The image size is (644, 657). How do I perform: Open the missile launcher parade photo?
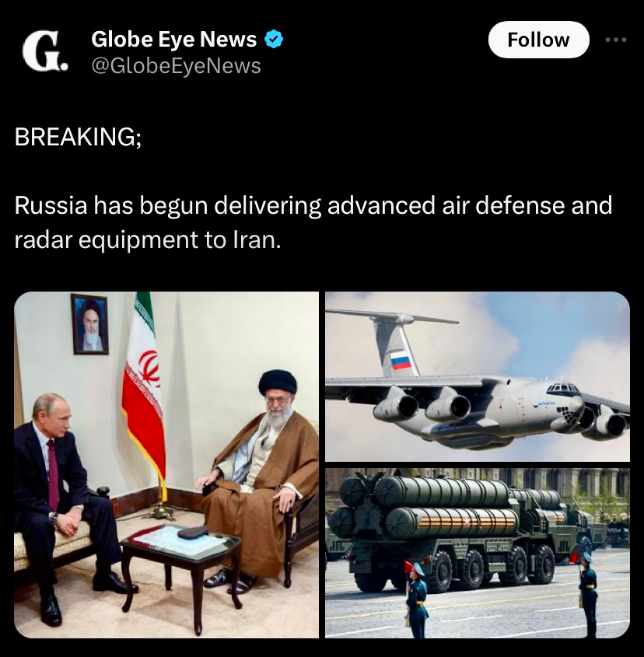point(478,553)
